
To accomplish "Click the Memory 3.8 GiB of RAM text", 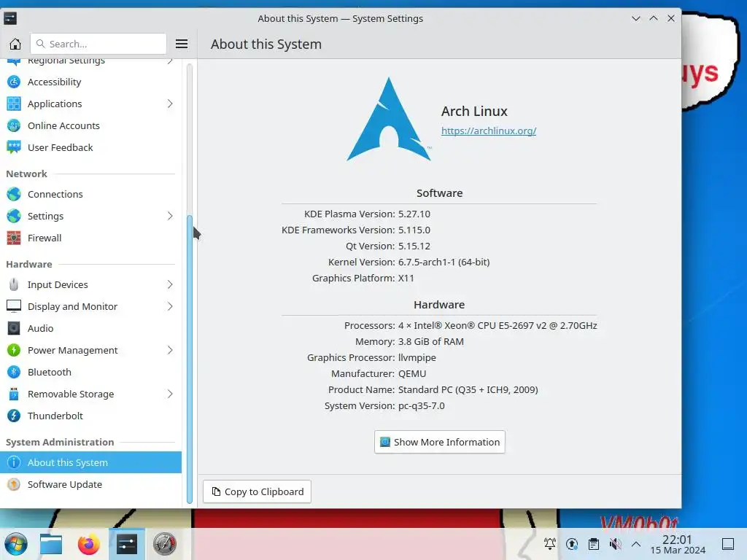I will coord(410,341).
